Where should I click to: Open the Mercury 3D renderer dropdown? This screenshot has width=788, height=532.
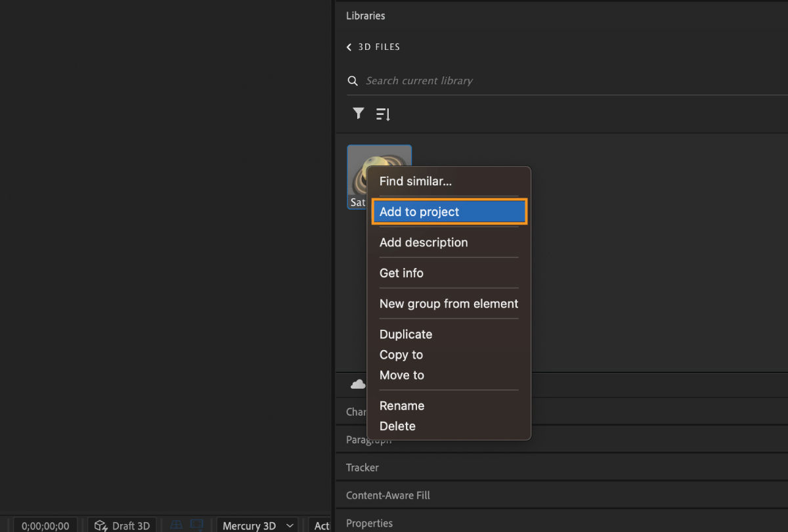tap(257, 525)
